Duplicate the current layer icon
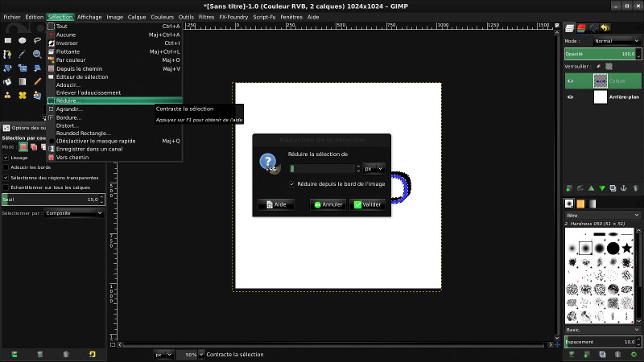The height and width of the screenshot is (362, 644). click(x=613, y=188)
